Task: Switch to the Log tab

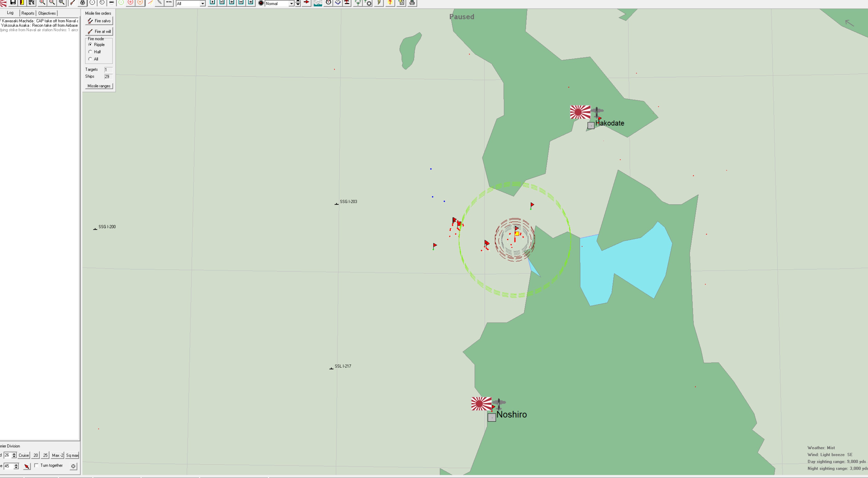Action: click(x=10, y=13)
